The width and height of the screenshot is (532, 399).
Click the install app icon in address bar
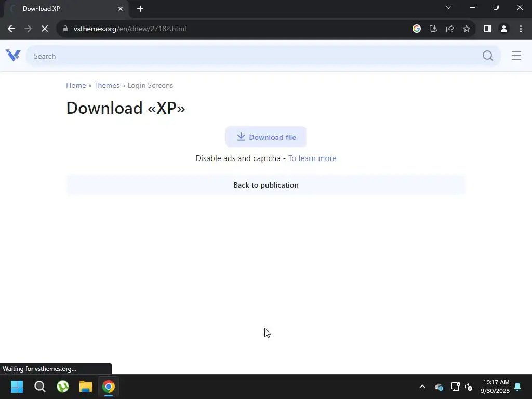[x=433, y=29]
